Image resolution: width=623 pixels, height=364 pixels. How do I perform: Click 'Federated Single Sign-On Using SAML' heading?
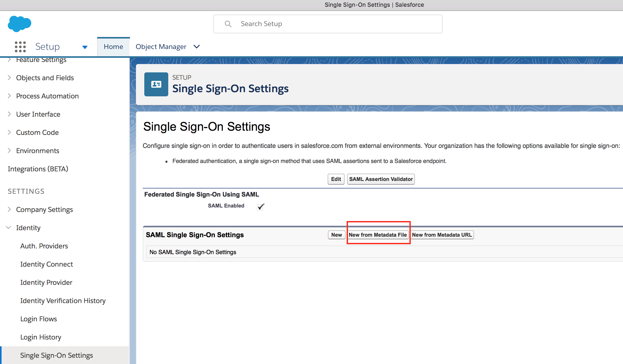[202, 194]
